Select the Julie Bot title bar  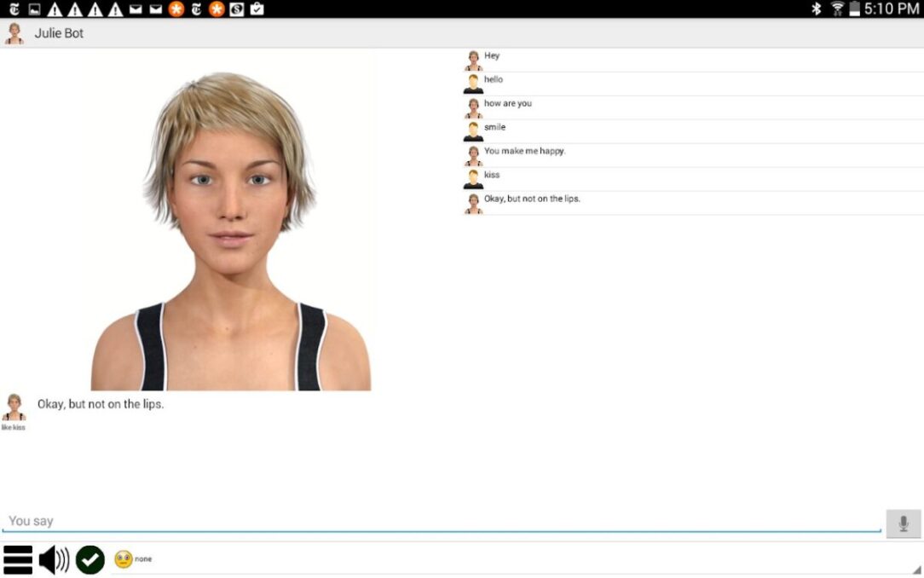[58, 33]
